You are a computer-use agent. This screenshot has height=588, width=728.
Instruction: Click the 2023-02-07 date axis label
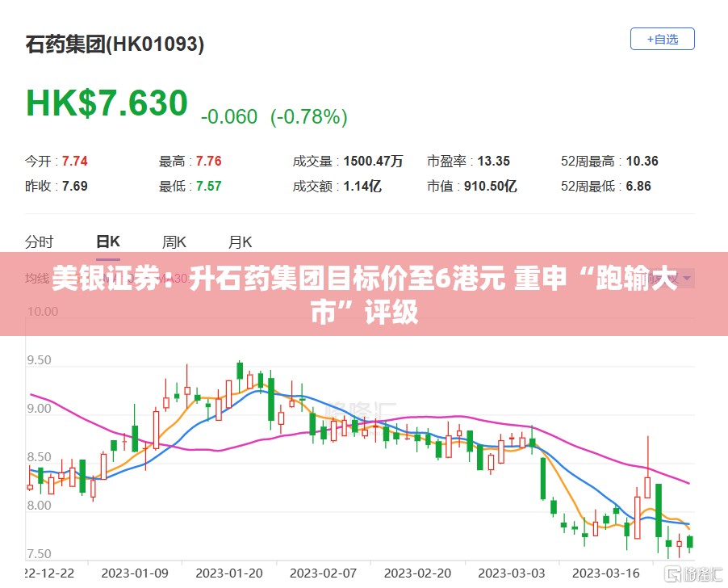pos(323,573)
